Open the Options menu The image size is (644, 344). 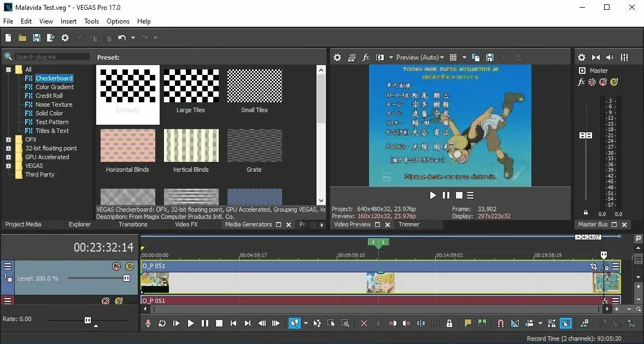(118, 21)
